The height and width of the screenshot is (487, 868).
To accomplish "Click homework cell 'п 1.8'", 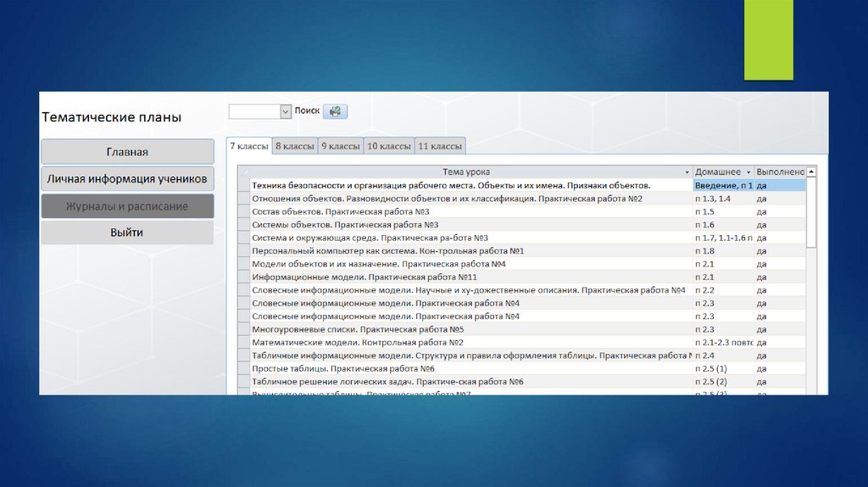I will 724,251.
